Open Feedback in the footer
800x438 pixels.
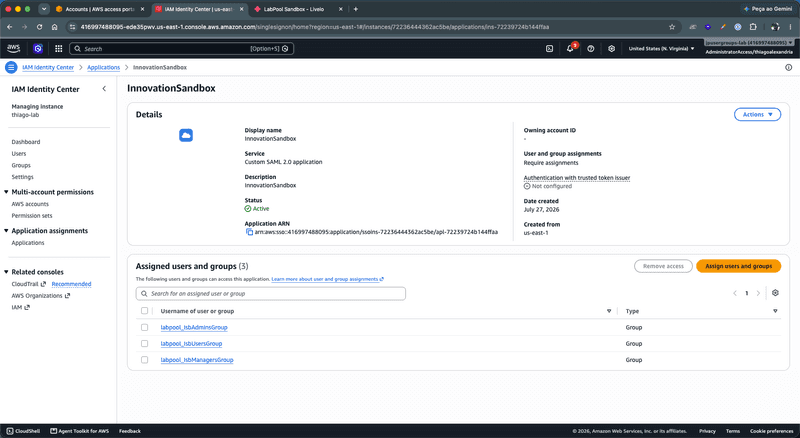coord(130,431)
